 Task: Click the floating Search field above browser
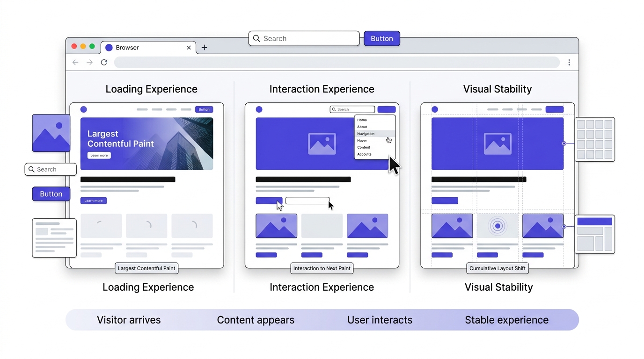coord(304,38)
